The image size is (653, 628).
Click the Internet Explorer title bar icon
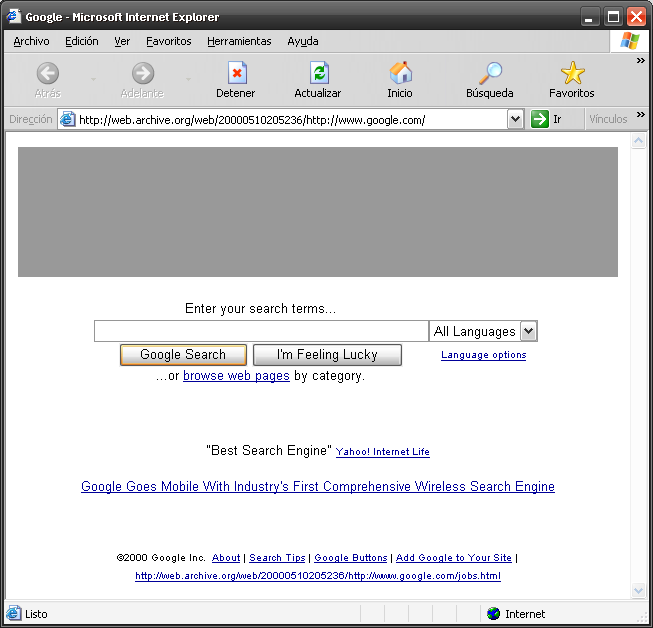coord(13,16)
